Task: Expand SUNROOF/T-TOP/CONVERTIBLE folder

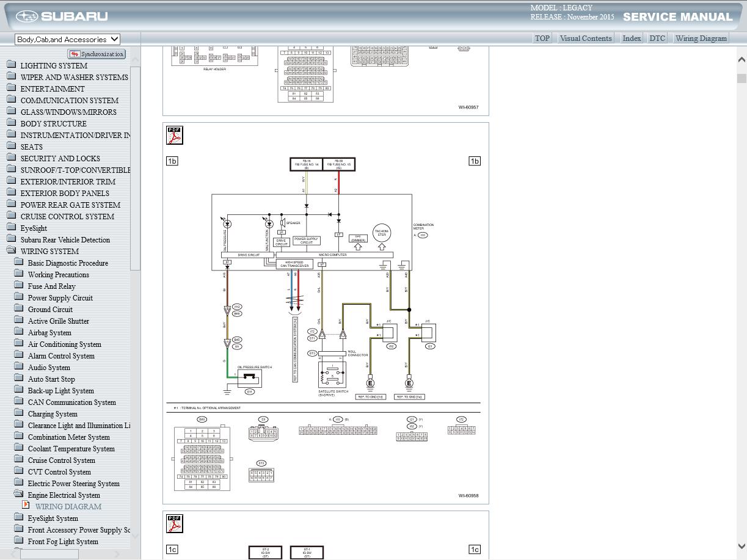Action: 12,169
